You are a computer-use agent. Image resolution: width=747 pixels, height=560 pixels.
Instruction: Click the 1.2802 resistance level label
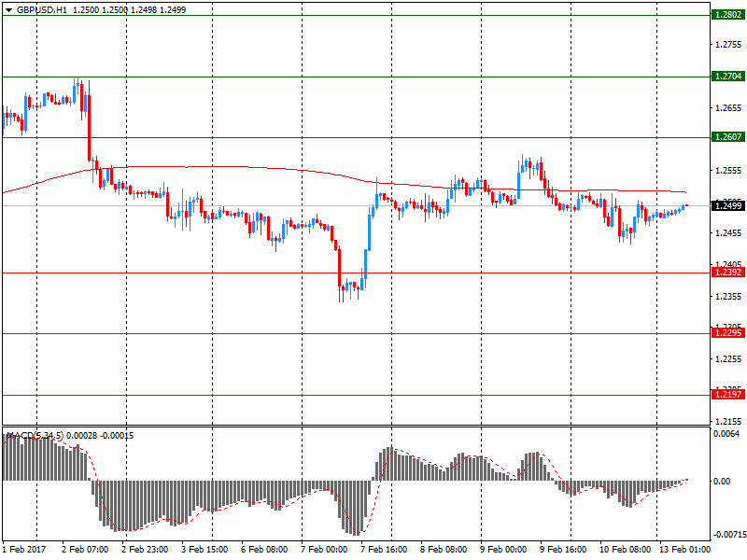[x=728, y=15]
